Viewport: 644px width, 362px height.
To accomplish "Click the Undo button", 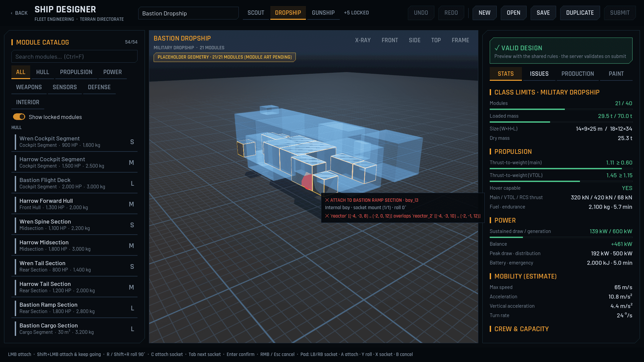I will click(x=421, y=13).
